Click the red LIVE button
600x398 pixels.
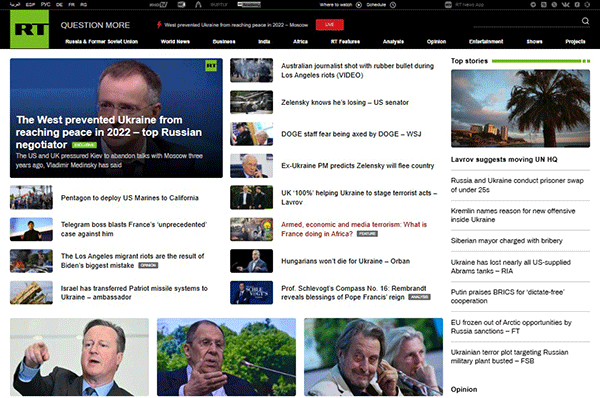coord(329,24)
